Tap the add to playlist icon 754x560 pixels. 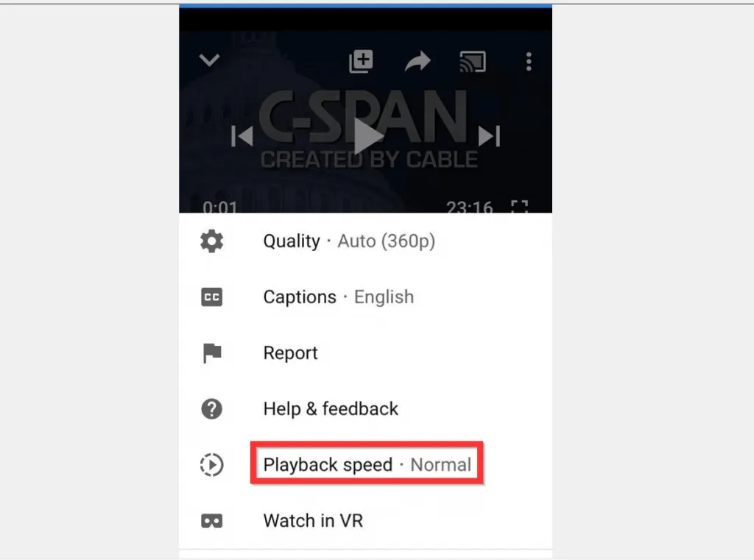tap(361, 61)
